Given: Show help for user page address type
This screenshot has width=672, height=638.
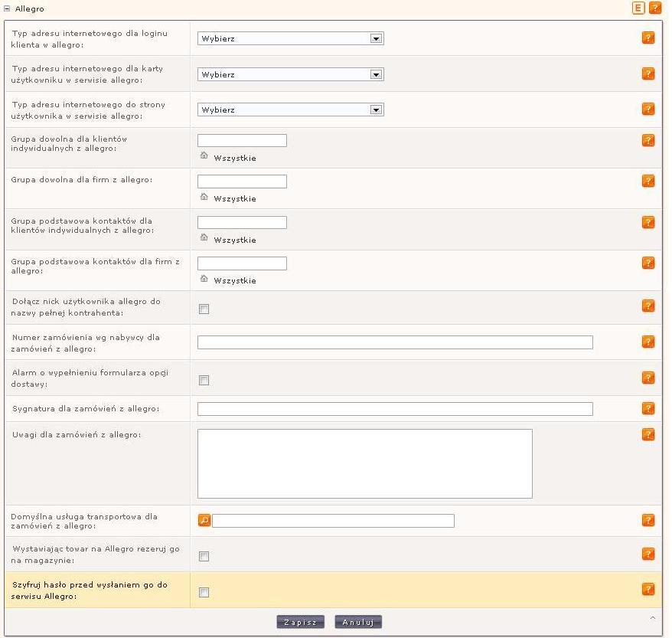Looking at the screenshot, I should [x=648, y=109].
